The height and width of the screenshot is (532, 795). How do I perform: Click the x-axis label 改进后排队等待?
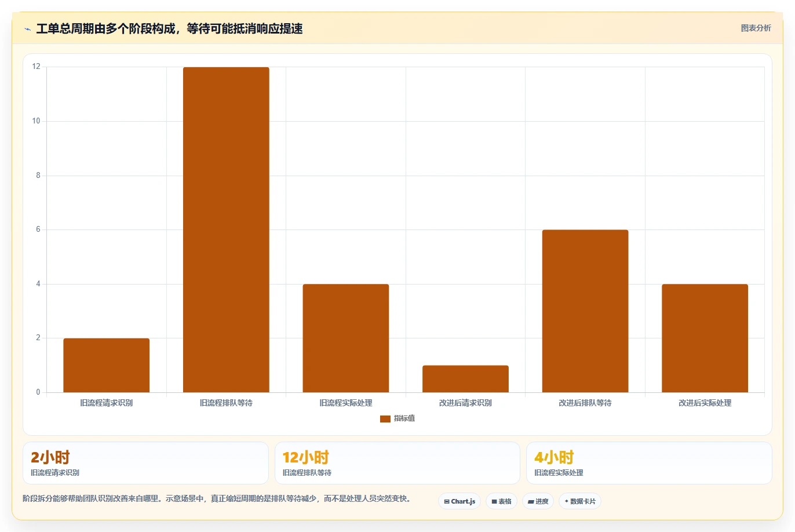(585, 403)
